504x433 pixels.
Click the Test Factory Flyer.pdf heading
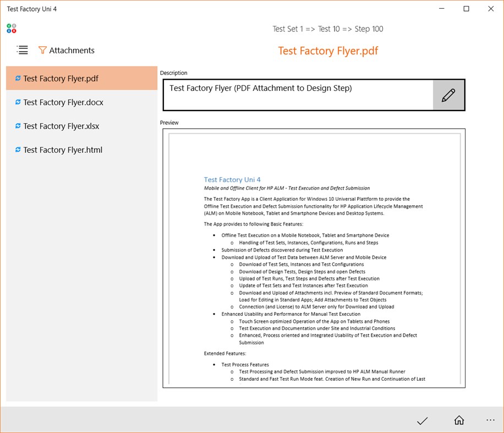pos(328,51)
